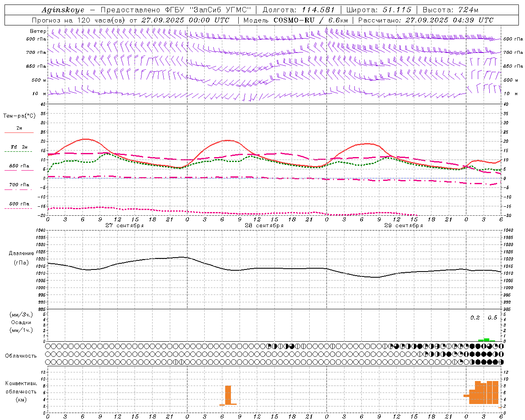525x420 pixels.
Task: Click the "Облачность" cloud cover label
Action: (x=21, y=356)
